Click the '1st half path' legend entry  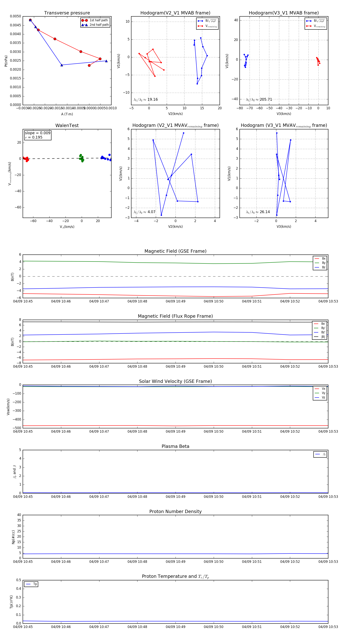95,20
